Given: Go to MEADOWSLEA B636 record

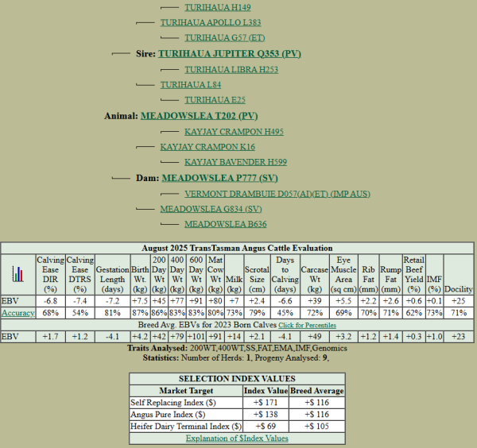Looking at the screenshot, I should click(225, 224).
